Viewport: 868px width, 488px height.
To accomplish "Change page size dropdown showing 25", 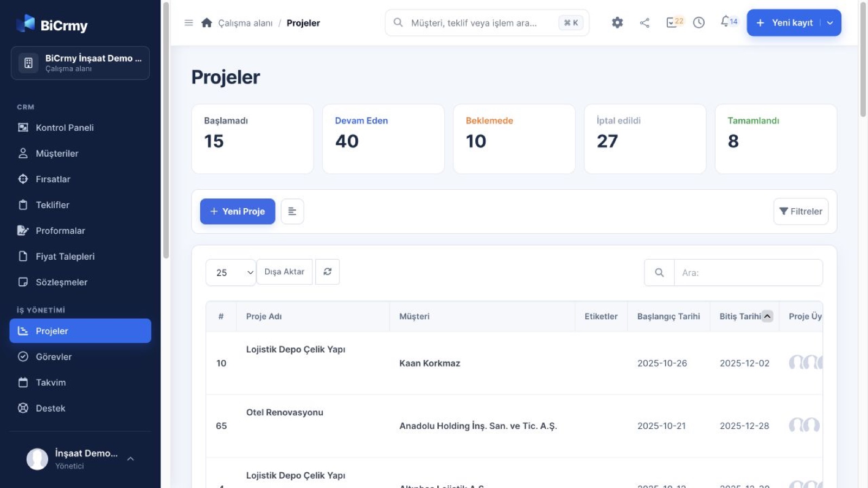I will (x=231, y=272).
